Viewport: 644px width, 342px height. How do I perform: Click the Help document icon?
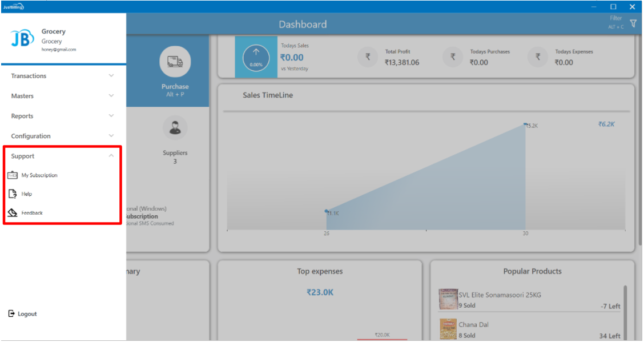(13, 194)
